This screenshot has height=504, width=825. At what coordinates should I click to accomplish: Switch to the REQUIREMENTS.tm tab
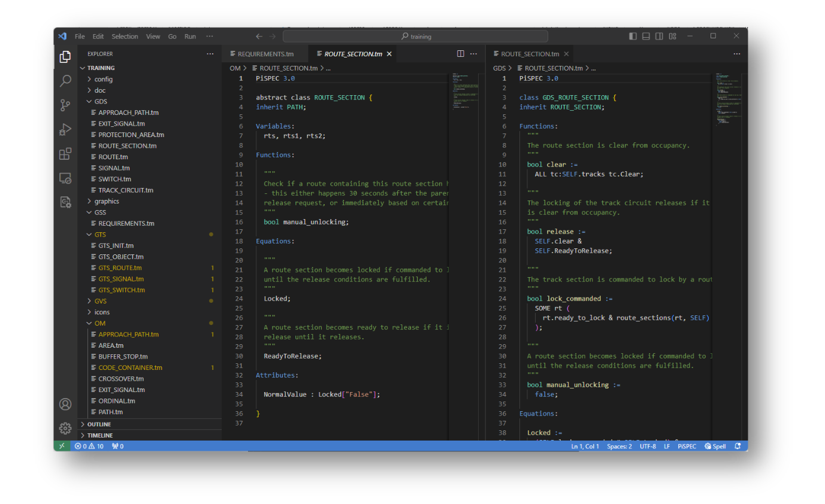click(x=265, y=54)
